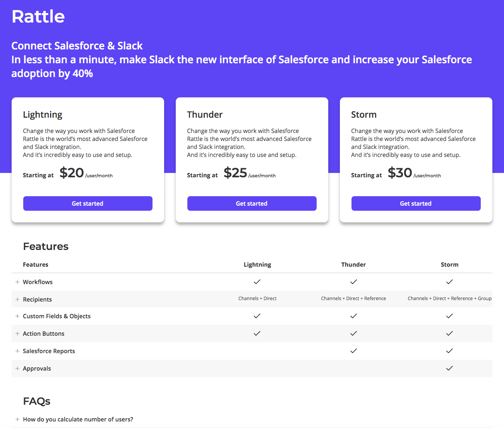Click the Rattle logo
The height and width of the screenshot is (428, 504).
[38, 17]
